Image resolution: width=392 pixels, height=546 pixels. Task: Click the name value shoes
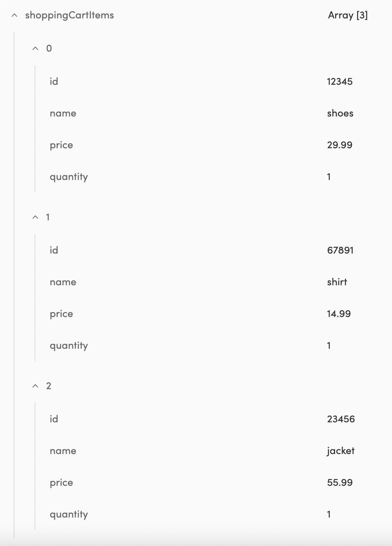point(340,113)
